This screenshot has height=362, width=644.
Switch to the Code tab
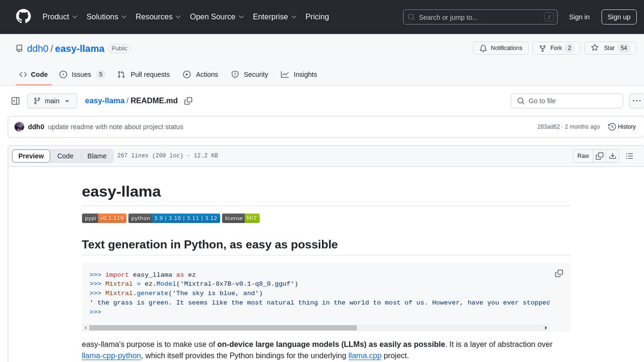(33, 74)
